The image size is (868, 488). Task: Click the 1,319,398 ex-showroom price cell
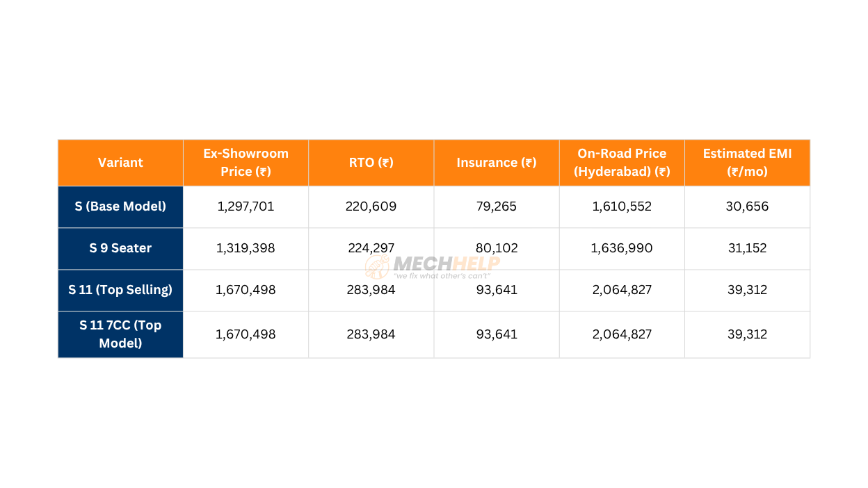[246, 248]
